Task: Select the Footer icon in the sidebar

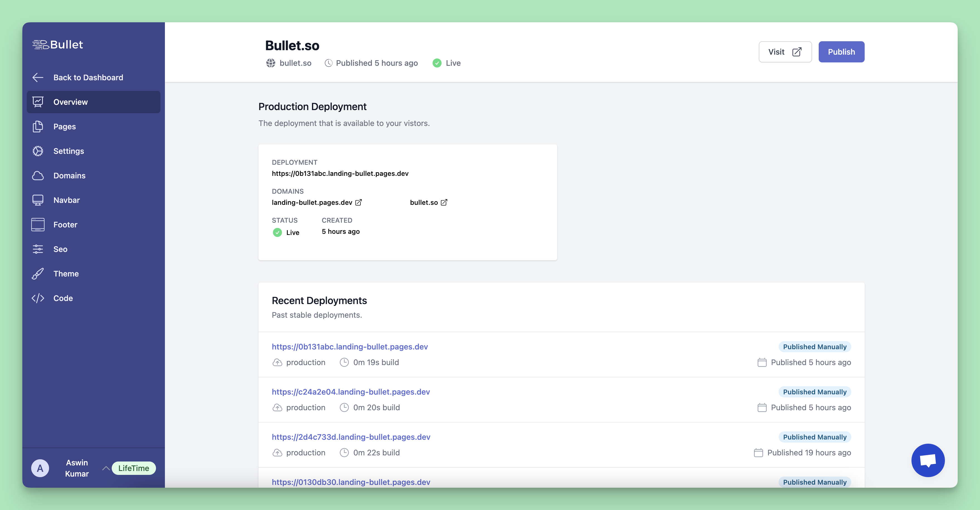Action: (38, 224)
